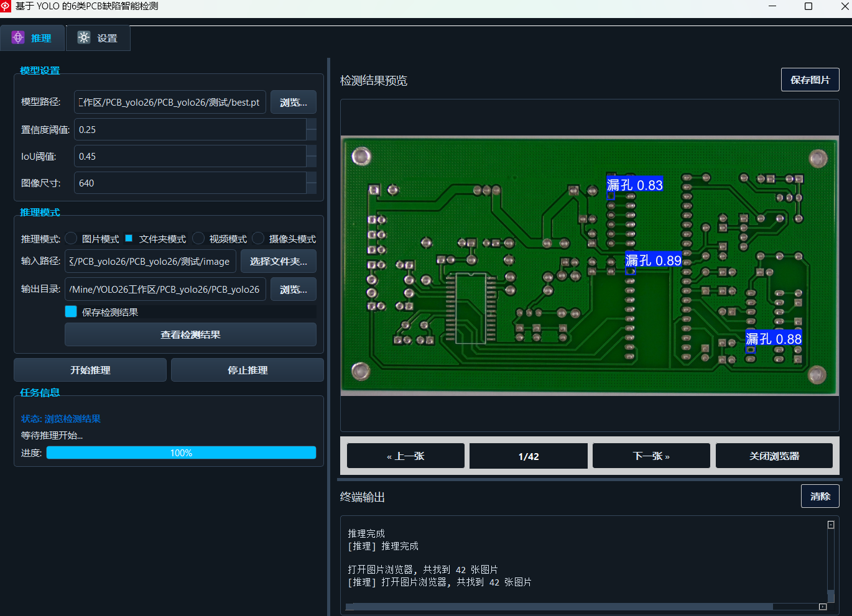Go to previous image with 上一张
The height and width of the screenshot is (616, 852).
(x=405, y=456)
